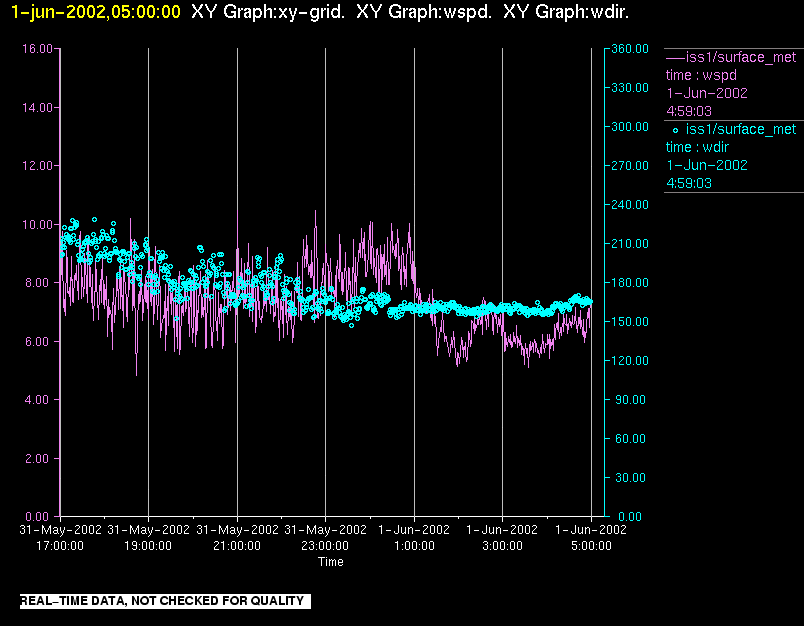The width and height of the screenshot is (804, 626).
Task: Click the 8.00 tick on pink axis
Action: click(39, 283)
